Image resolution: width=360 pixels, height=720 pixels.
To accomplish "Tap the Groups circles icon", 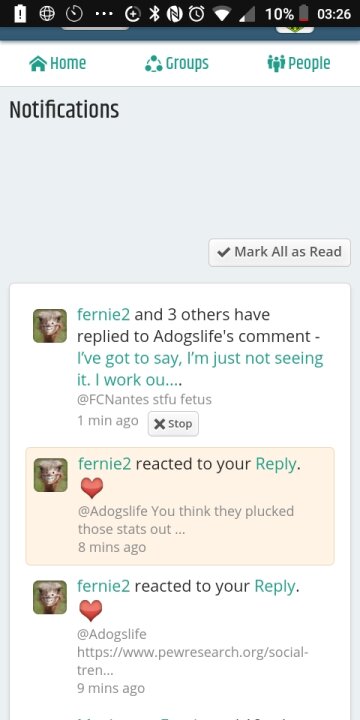I will click(153, 64).
